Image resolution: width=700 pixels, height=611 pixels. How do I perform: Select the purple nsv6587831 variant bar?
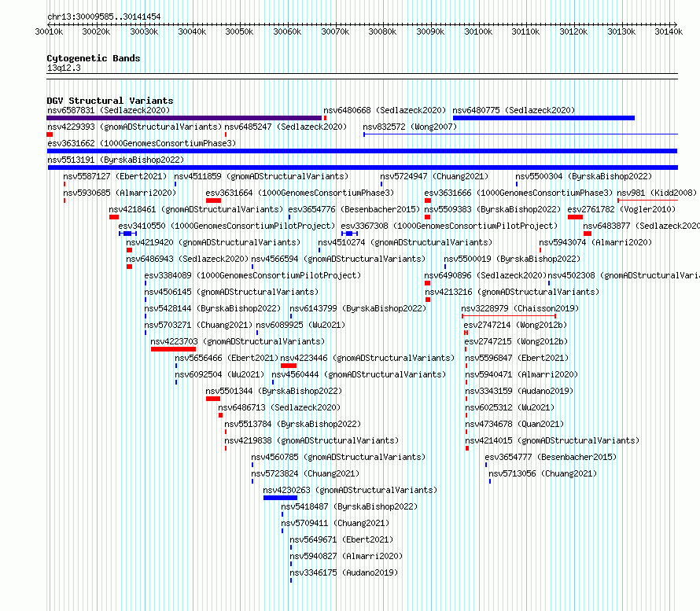coord(184,118)
